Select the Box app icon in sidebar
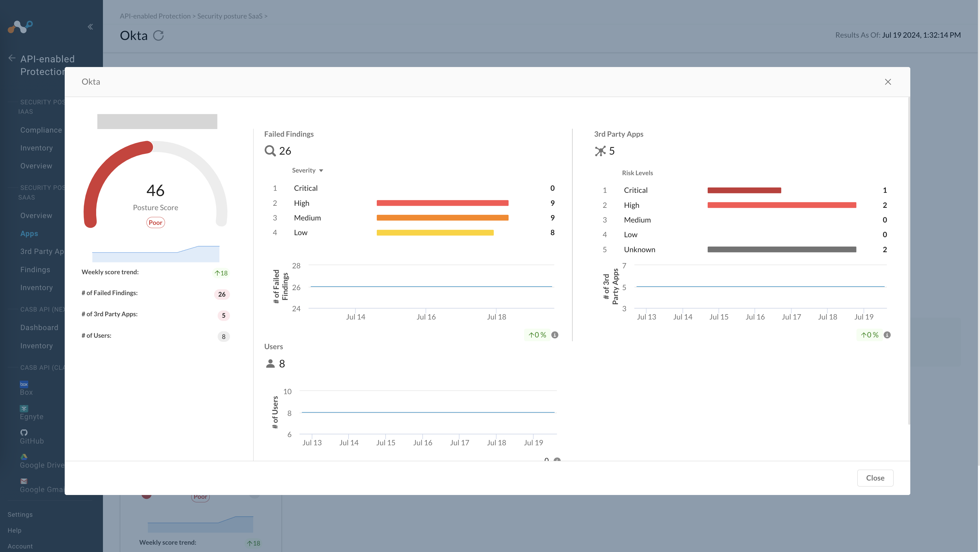Screen dimensions: 980x552 [x=24, y=384]
